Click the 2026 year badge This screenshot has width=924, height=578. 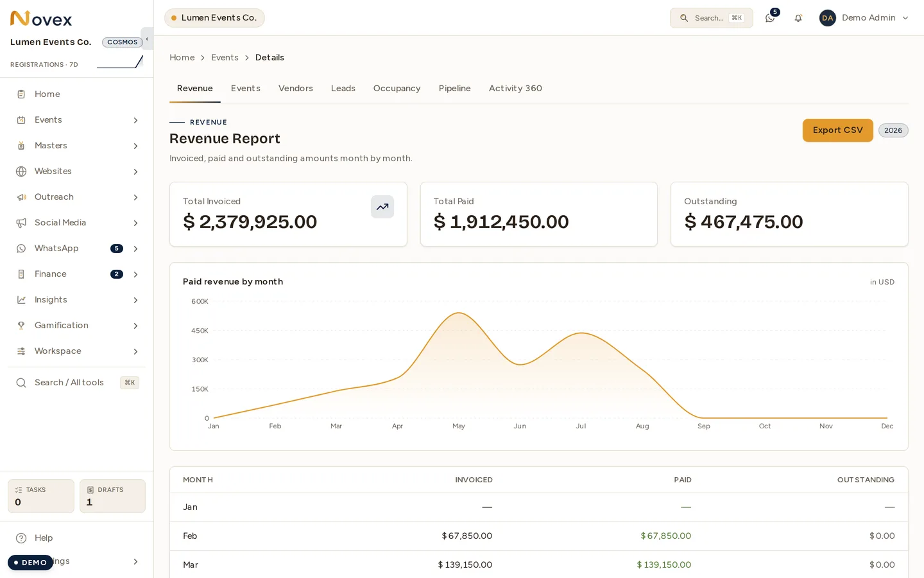tap(893, 130)
